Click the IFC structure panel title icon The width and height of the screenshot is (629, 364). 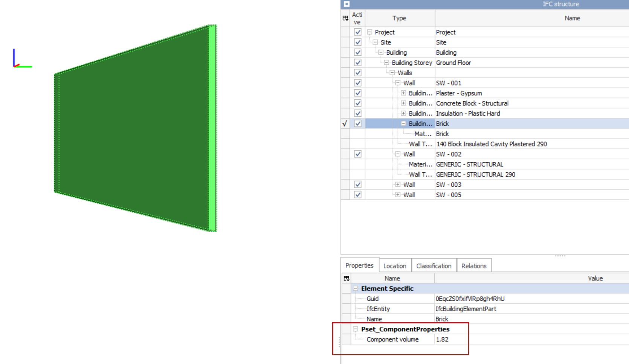click(347, 4)
